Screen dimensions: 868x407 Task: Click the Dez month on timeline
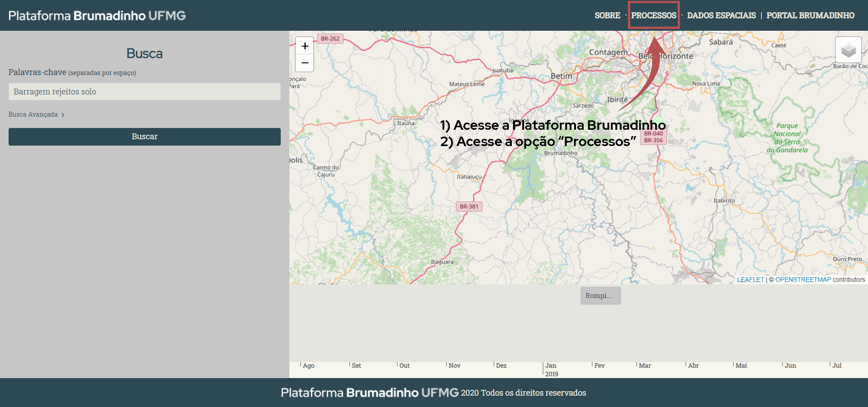point(501,365)
